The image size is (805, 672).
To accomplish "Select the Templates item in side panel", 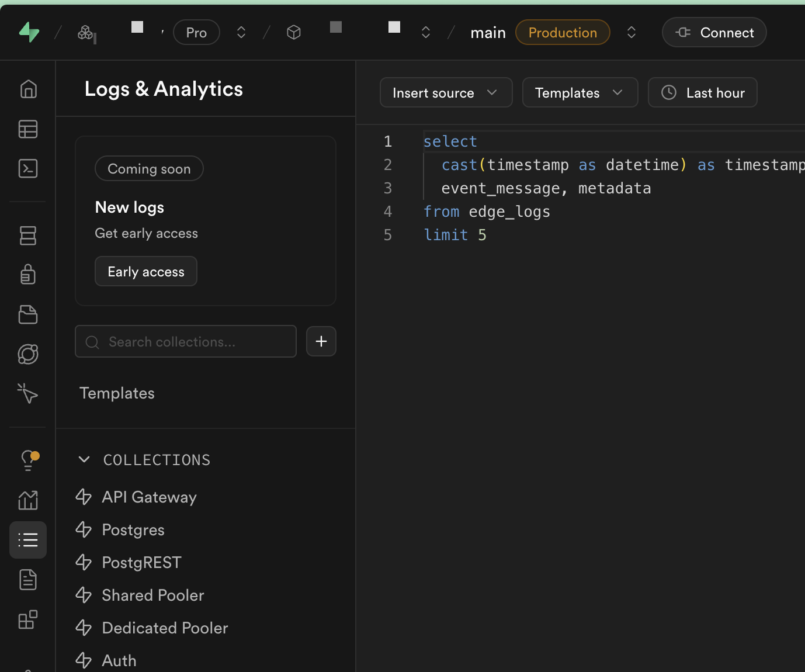I will (x=117, y=393).
